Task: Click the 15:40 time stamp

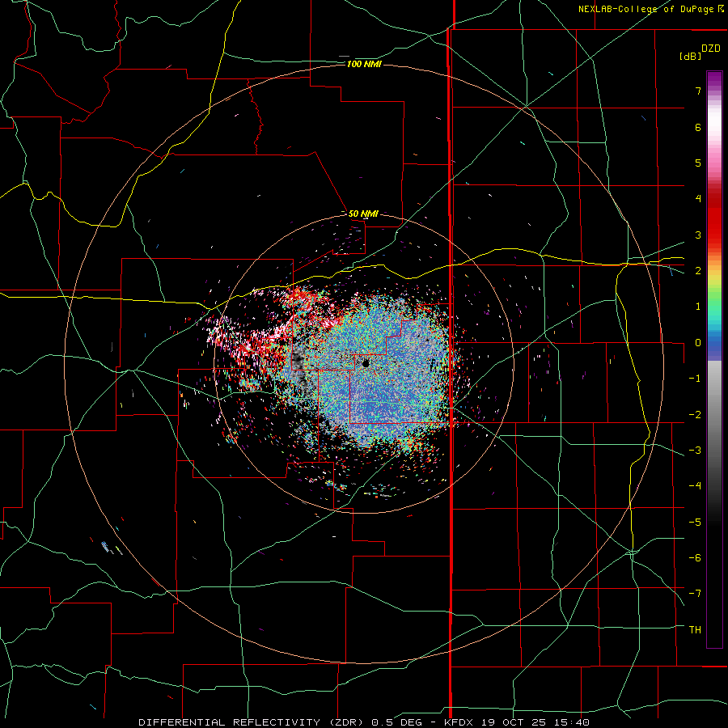Action: (x=570, y=722)
